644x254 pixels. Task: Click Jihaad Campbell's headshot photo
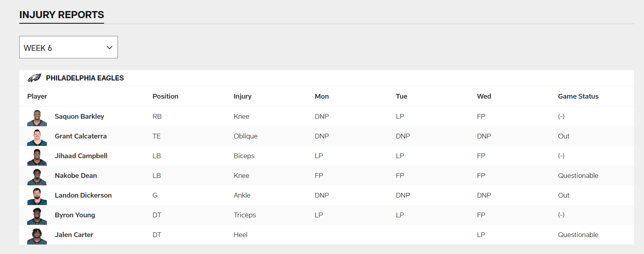click(x=37, y=157)
